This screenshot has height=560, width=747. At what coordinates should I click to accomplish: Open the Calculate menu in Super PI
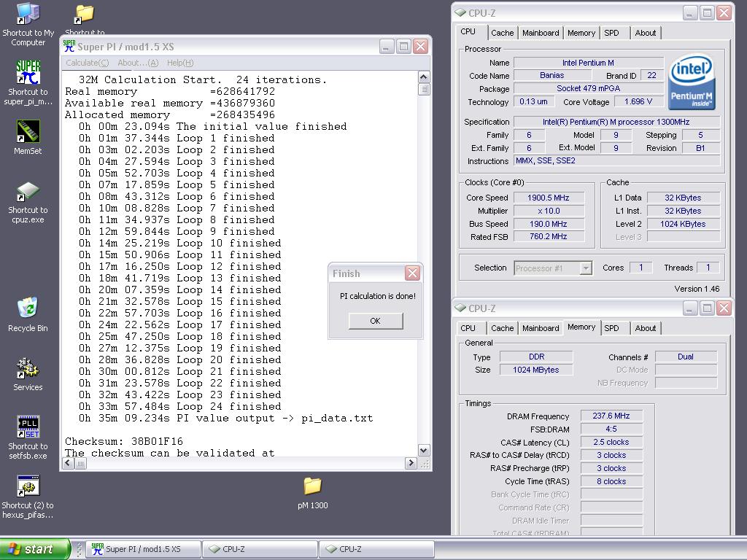click(88, 63)
